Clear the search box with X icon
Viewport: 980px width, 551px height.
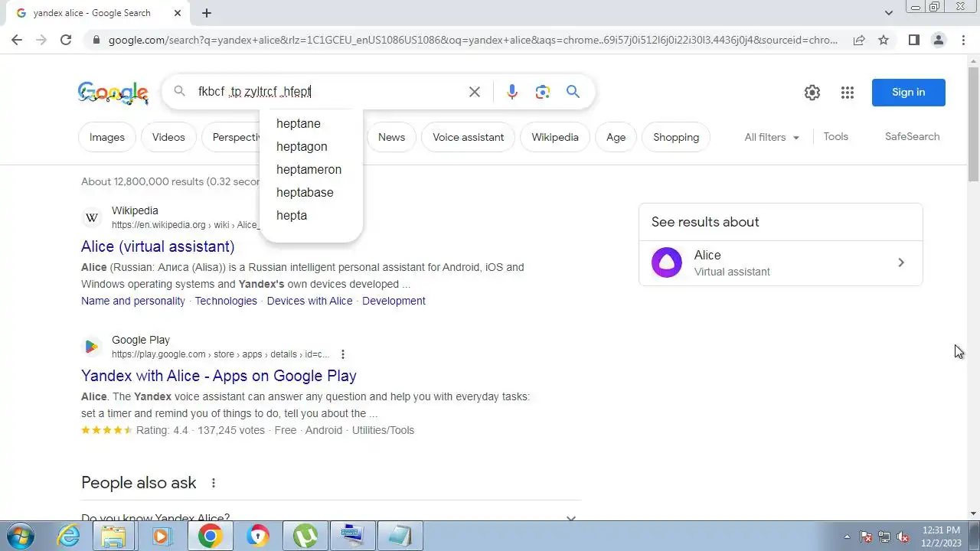point(475,92)
